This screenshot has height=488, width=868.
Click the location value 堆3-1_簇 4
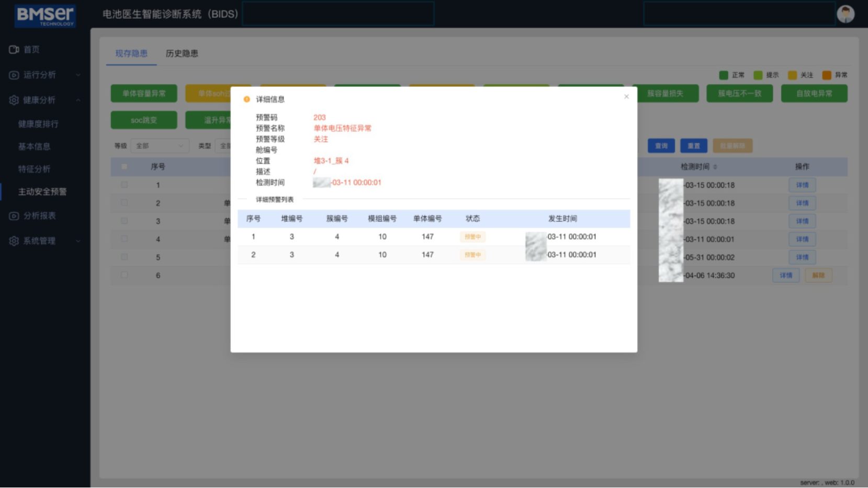tap(331, 161)
